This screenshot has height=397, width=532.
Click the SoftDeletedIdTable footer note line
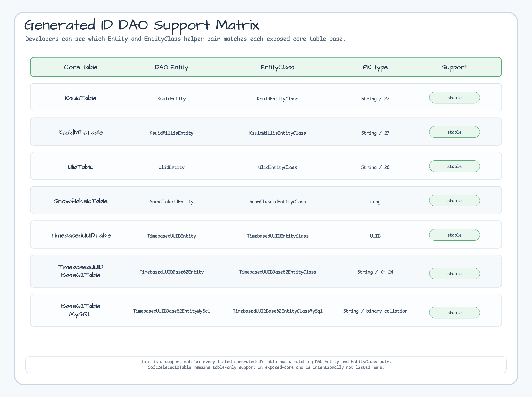(x=266, y=367)
